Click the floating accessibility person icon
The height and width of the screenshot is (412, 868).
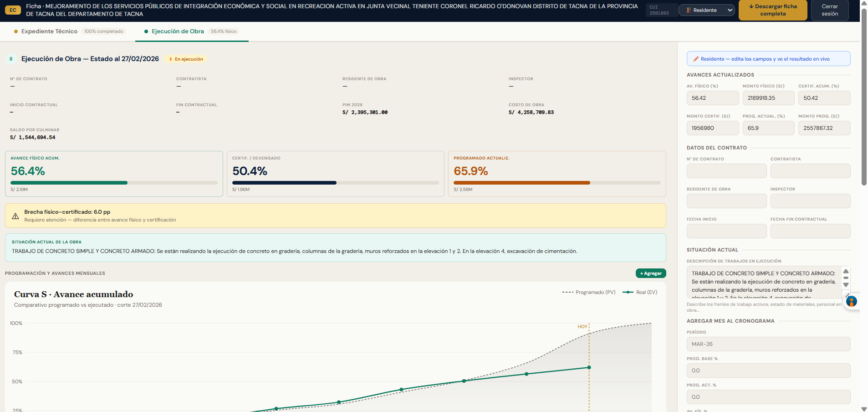point(852,301)
